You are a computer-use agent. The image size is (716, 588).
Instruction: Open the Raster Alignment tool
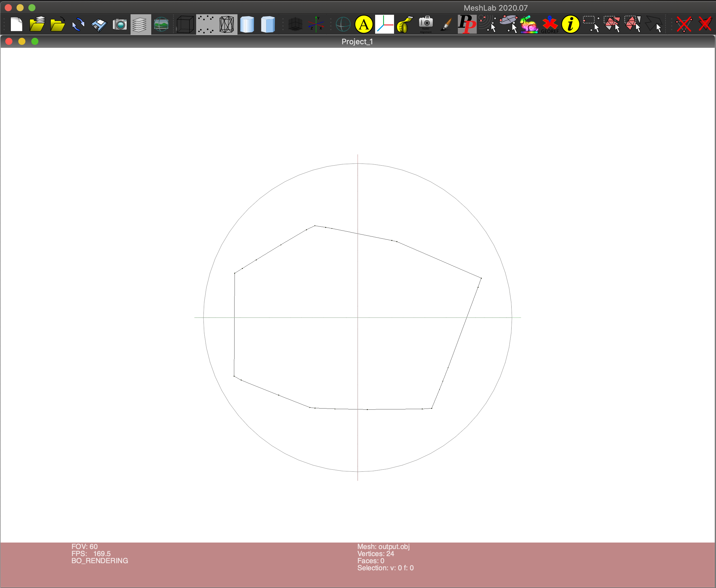[x=426, y=24]
